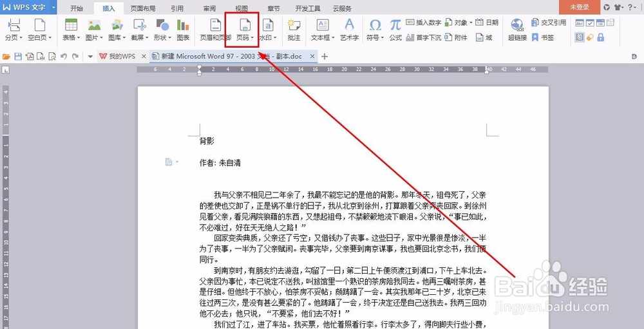The image size is (644, 329).
Task: Click the 图片 picture icon
Action: click(95, 25)
